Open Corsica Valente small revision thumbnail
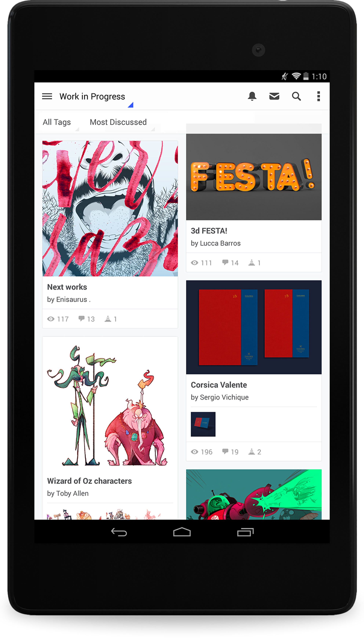Viewport: 364px width, 640px height. tap(203, 424)
